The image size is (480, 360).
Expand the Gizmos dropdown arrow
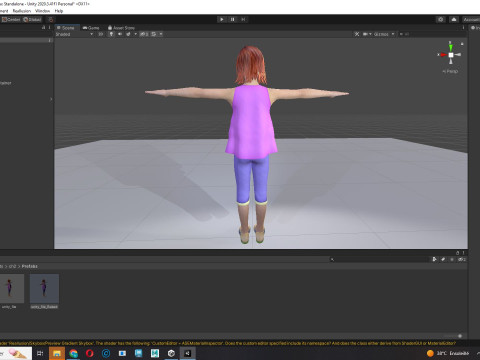tap(393, 34)
